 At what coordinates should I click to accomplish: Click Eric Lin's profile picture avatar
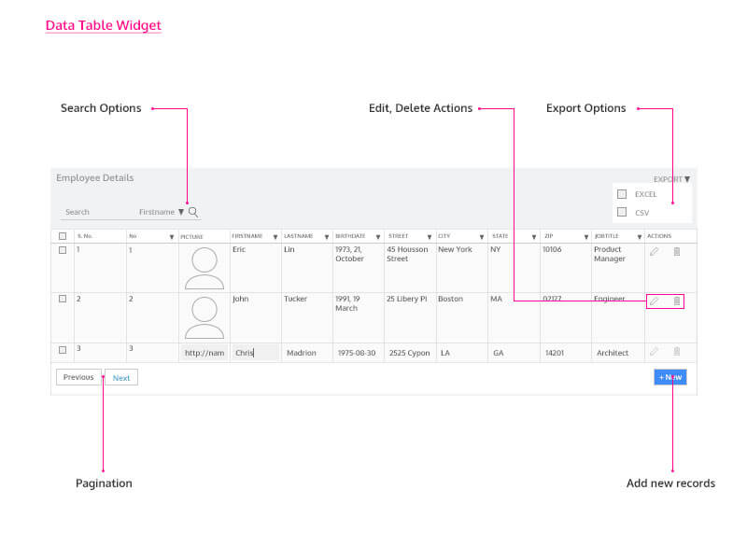tap(204, 268)
